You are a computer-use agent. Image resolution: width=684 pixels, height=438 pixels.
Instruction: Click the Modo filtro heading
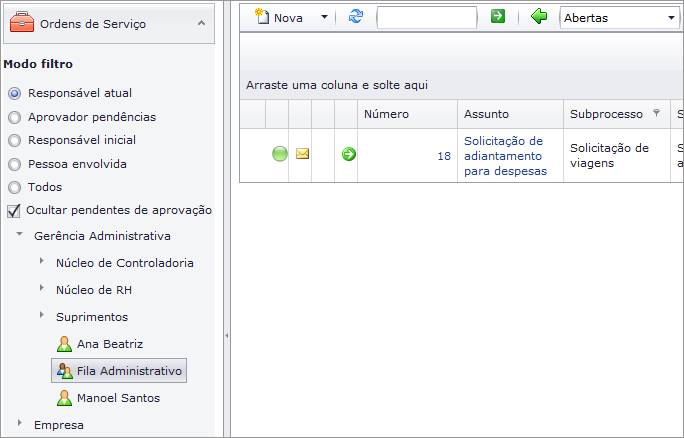tap(38, 64)
